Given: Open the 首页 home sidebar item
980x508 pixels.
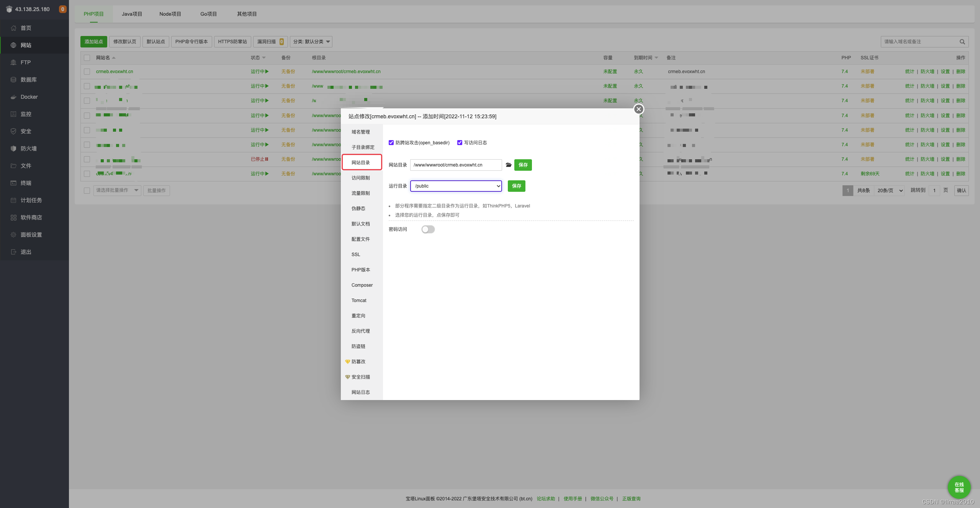Looking at the screenshot, I should click(34, 28).
